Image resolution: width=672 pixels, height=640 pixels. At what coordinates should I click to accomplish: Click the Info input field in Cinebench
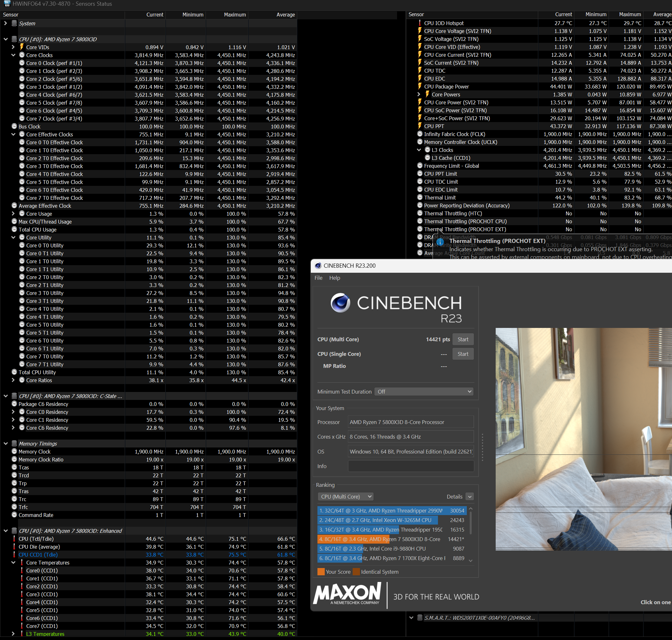(x=411, y=466)
